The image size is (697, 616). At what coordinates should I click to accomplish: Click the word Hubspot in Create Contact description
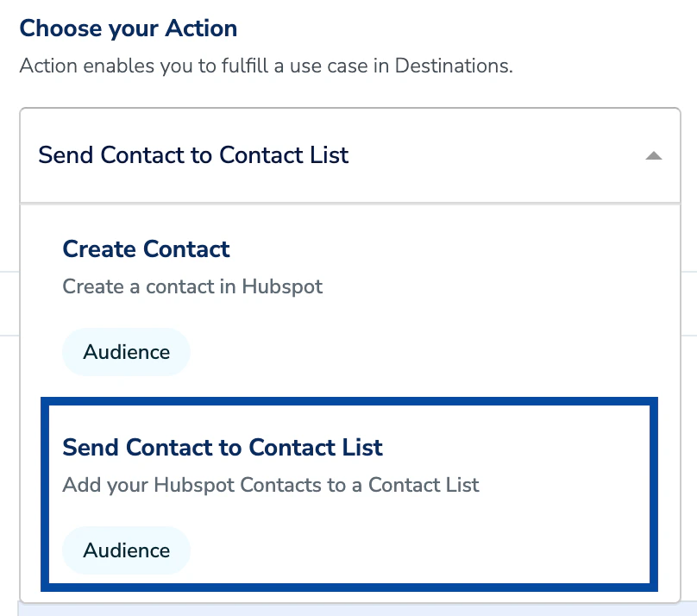click(x=282, y=286)
